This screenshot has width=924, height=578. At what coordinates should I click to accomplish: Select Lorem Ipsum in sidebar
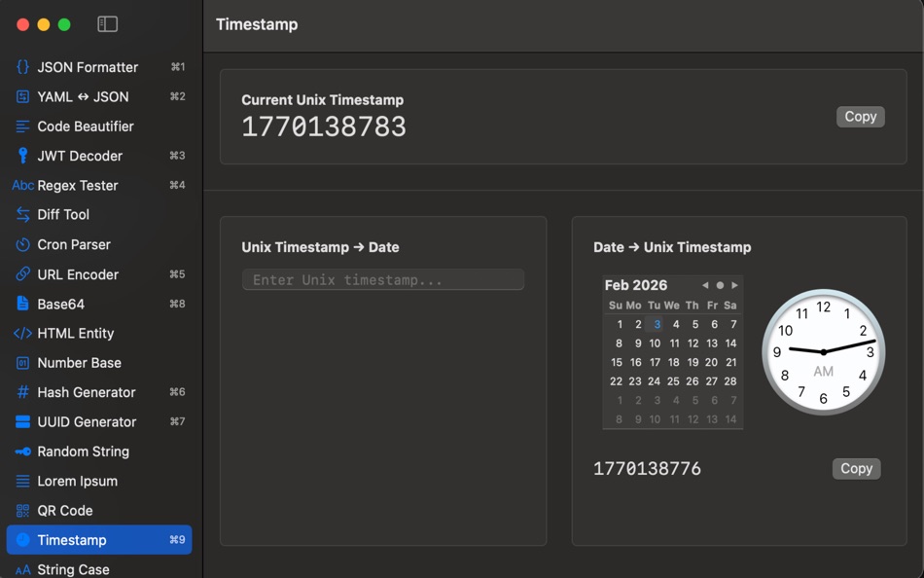[x=99, y=482]
